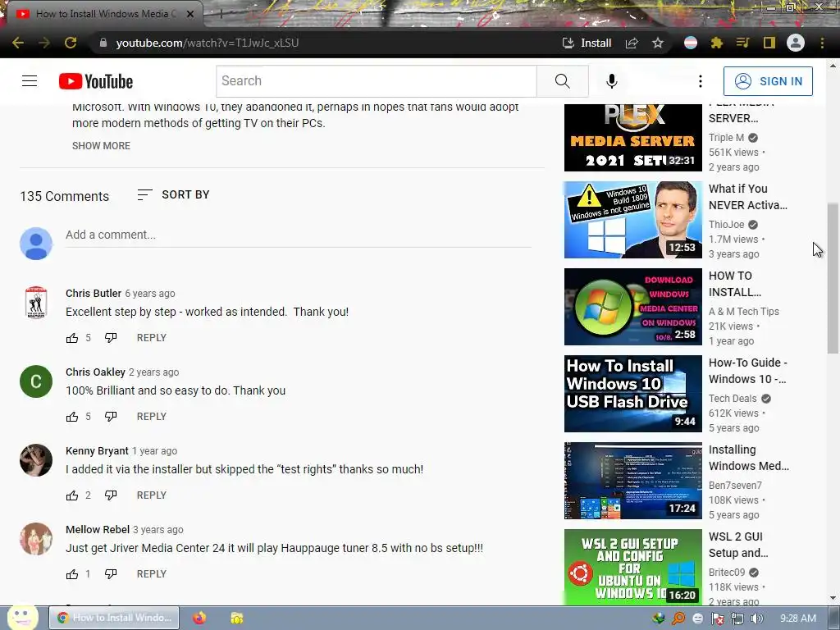This screenshot has width=840, height=630.
Task: Open the smiley Start button
Action: tap(22, 618)
